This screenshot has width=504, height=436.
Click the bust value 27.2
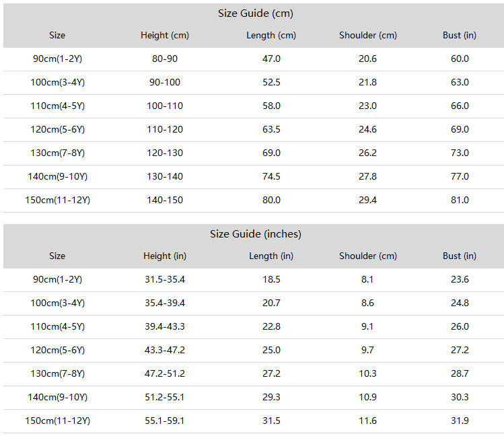pyautogui.click(x=460, y=350)
